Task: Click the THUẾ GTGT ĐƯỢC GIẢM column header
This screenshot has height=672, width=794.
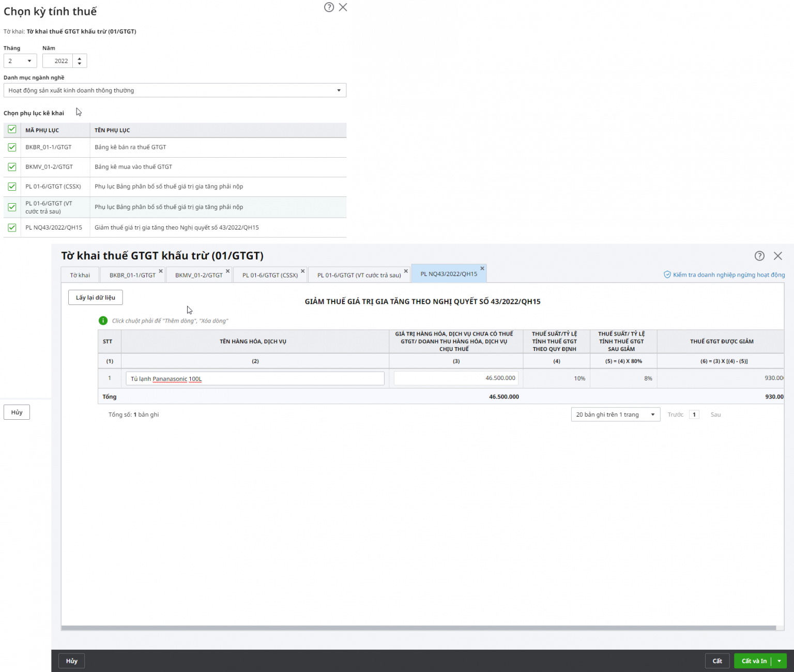Action: [722, 342]
